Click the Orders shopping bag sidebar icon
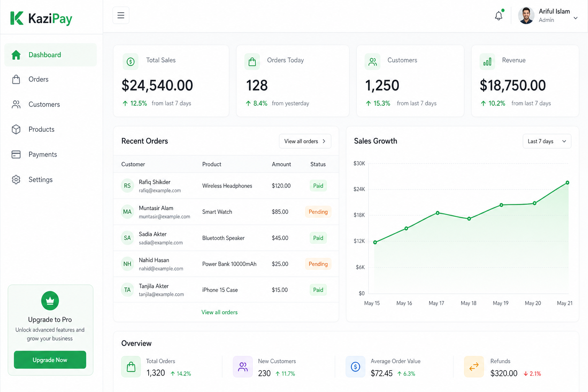 (16, 79)
